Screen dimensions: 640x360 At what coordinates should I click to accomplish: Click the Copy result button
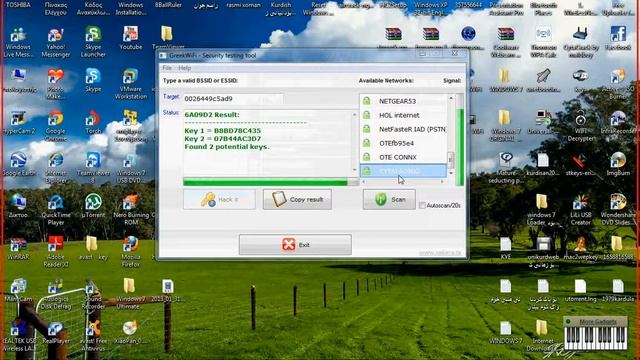[297, 199]
